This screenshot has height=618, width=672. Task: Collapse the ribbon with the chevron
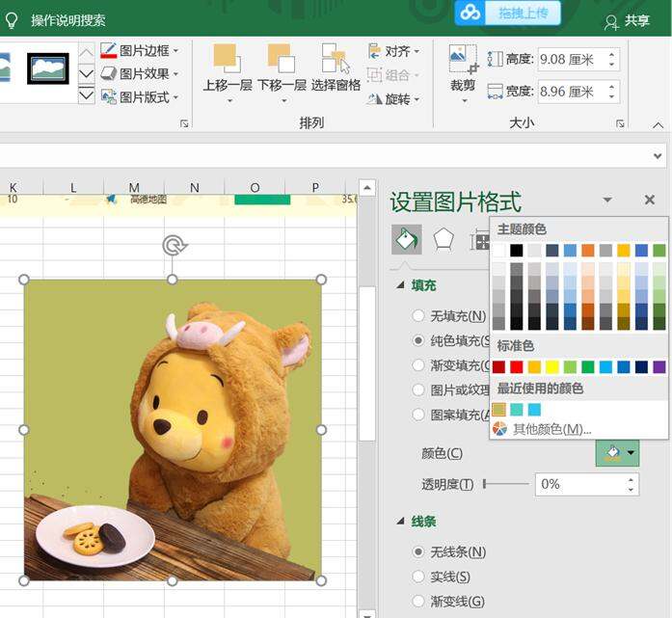[658, 125]
